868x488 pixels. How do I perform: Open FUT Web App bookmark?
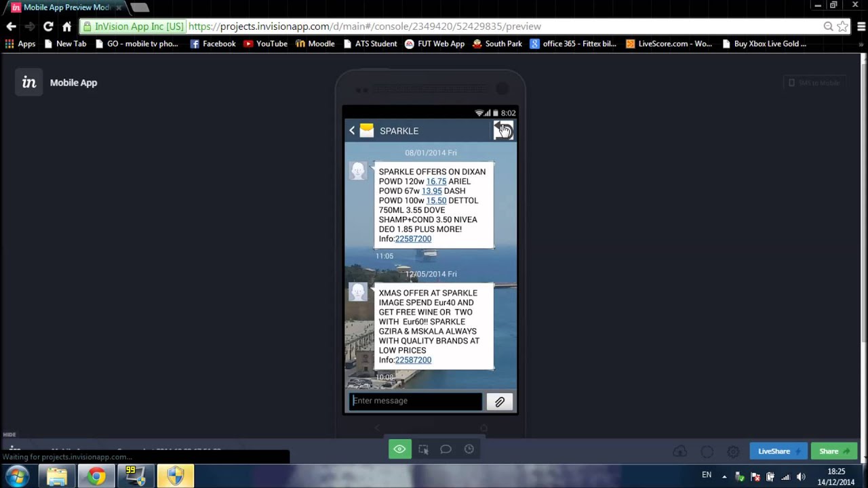tap(435, 44)
